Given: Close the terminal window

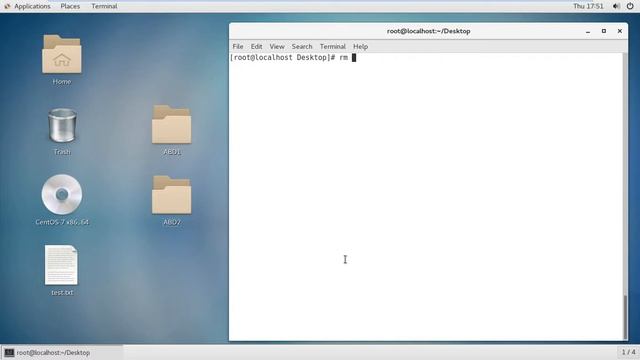Looking at the screenshot, I should (620, 31).
